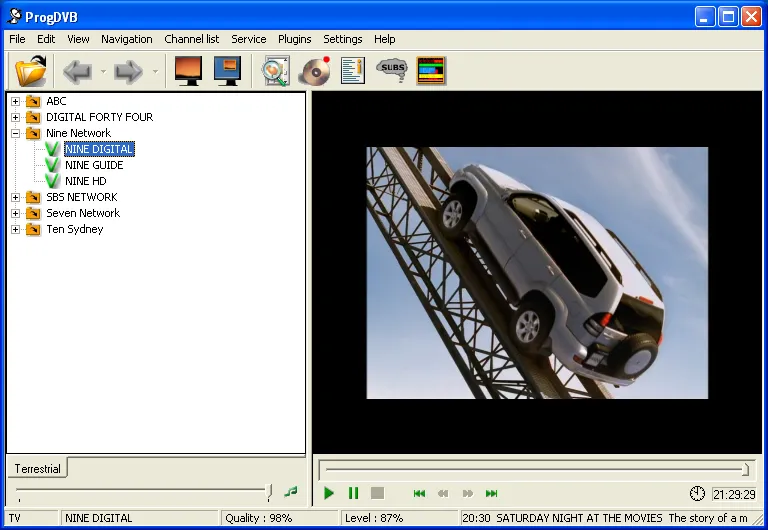Select the NINE HD channel
The image size is (768, 530).
tap(86, 181)
